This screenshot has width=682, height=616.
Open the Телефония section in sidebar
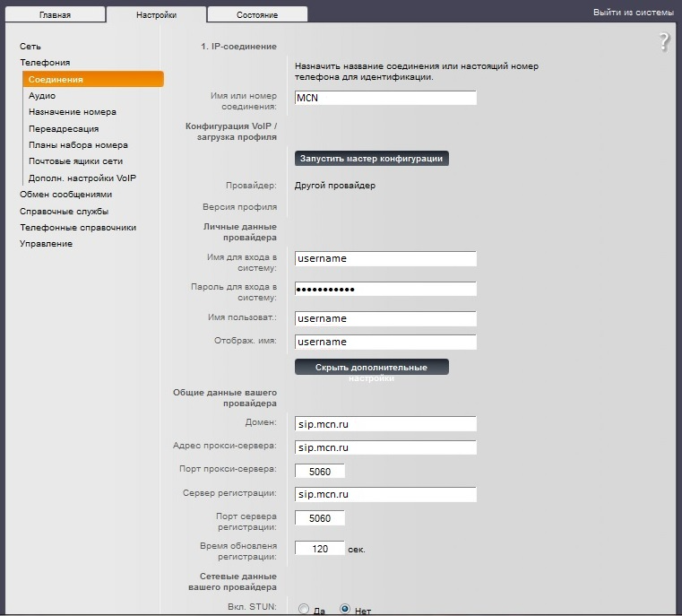coord(45,62)
